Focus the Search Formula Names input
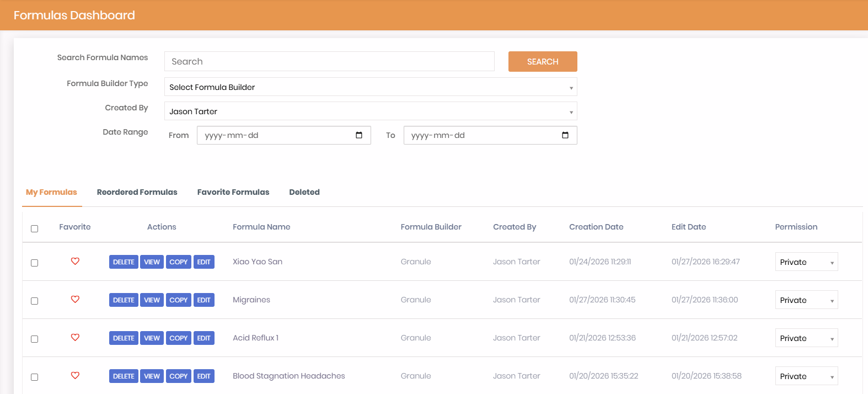The width and height of the screenshot is (868, 394). click(x=329, y=62)
